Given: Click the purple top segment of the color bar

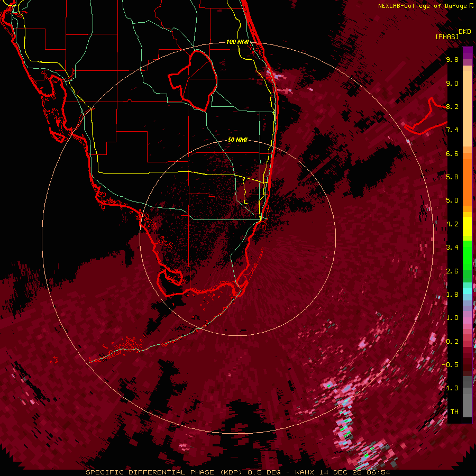Looking at the screenshot, I should point(467,53).
